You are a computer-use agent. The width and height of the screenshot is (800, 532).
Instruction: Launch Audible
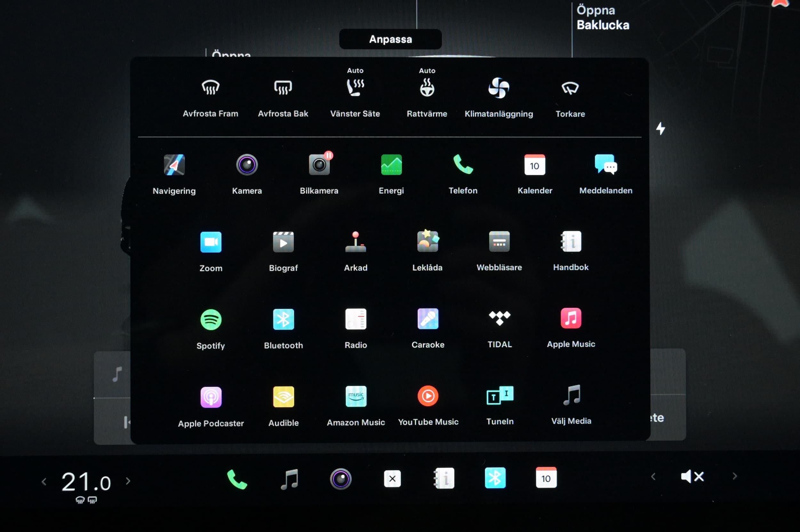tap(284, 397)
